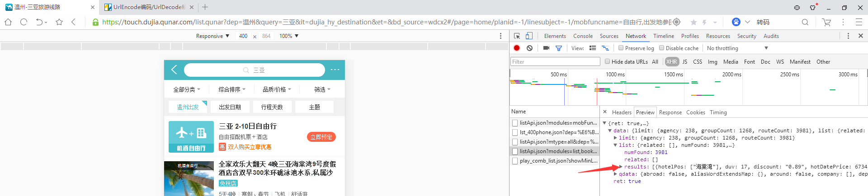The image size is (868, 196).
Task: Switch to Sources tab
Action: pos(609,36)
